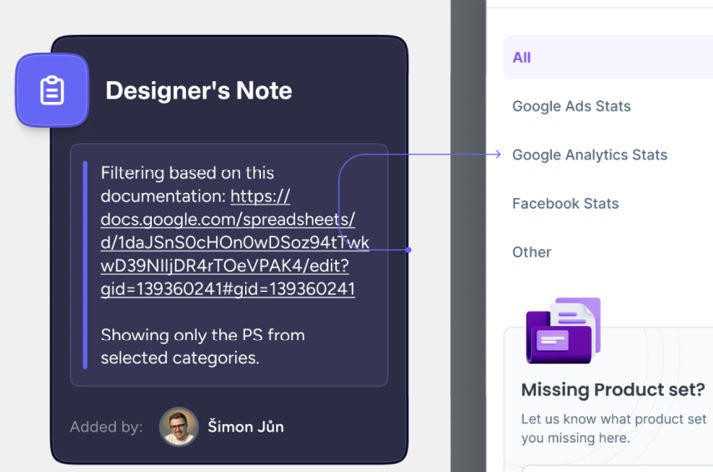
Task: Select Facebook Stats category
Action: click(565, 203)
